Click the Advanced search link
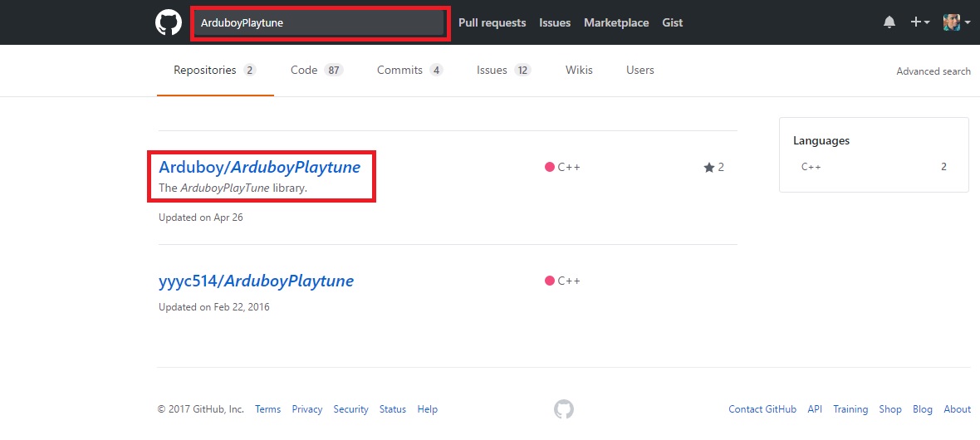This screenshot has height=440, width=980. (x=933, y=71)
